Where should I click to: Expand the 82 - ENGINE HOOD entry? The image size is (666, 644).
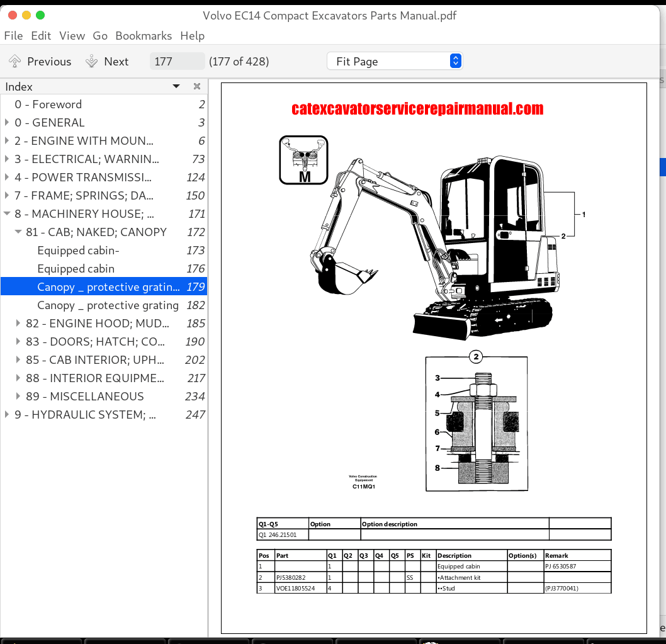(x=18, y=323)
